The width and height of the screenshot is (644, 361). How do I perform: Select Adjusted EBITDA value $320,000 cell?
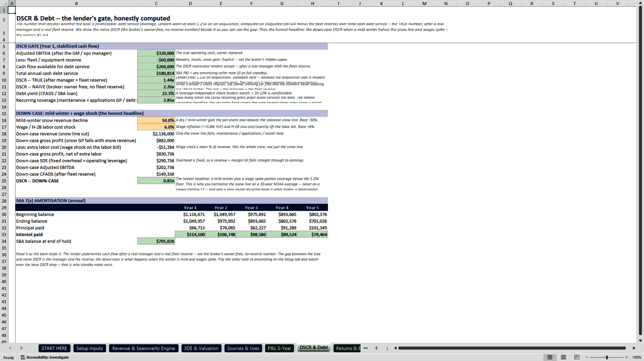pos(156,53)
